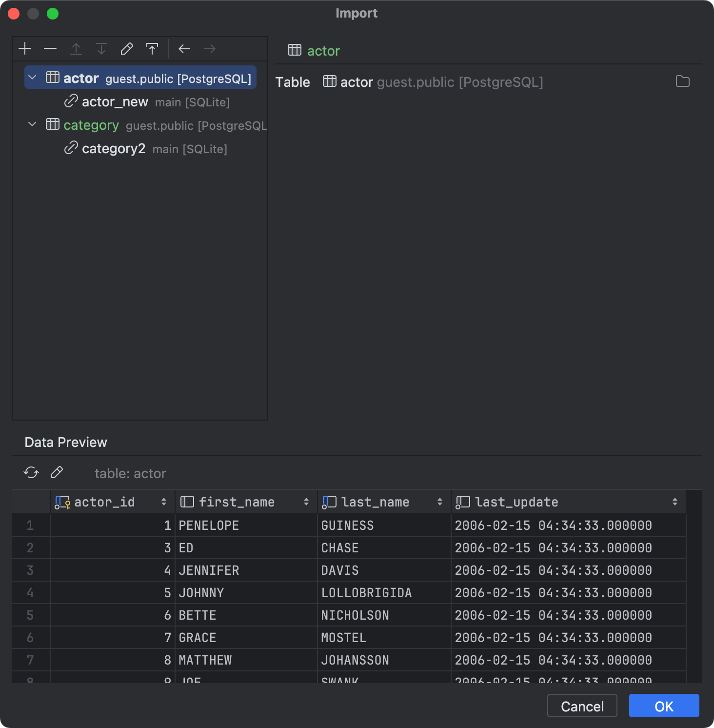Click the back arrow in the mapping toolbar
This screenshot has height=728, width=714.
(184, 48)
